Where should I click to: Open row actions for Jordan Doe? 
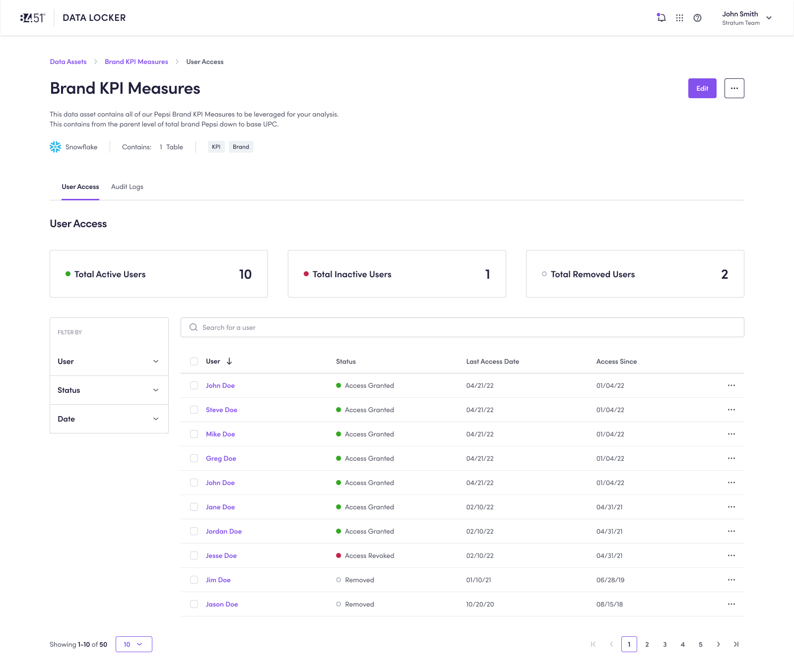731,531
